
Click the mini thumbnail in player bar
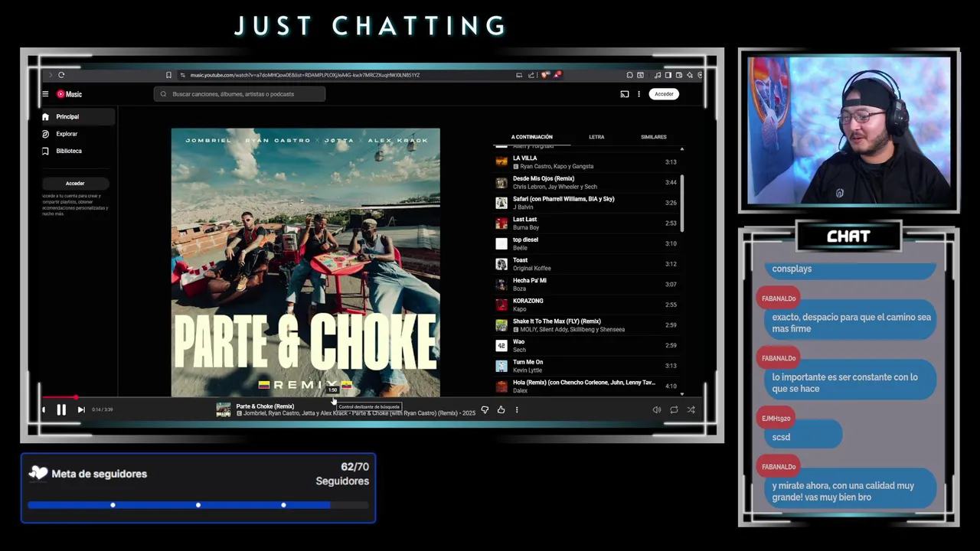click(224, 409)
